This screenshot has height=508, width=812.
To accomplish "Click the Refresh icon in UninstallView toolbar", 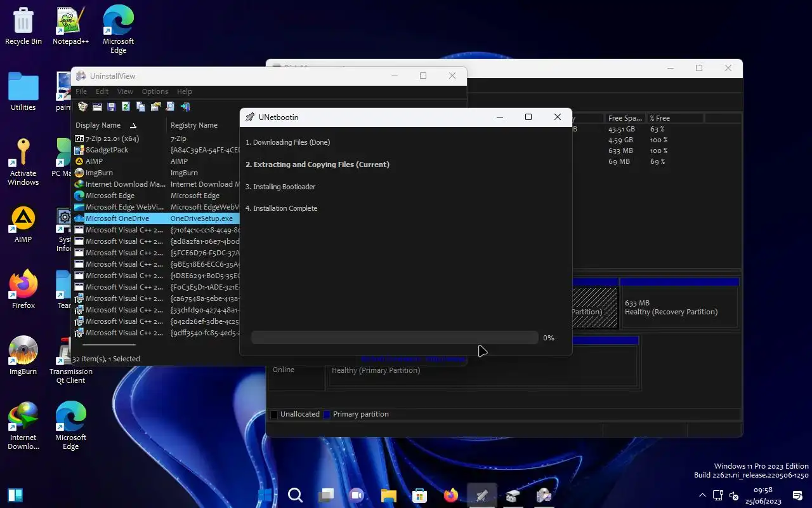I will pos(126,107).
